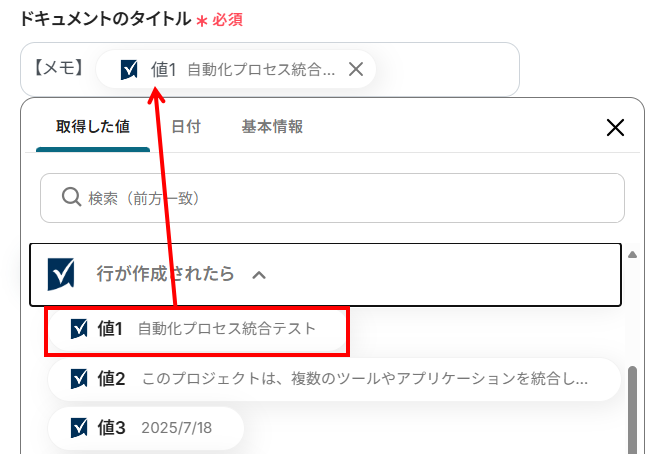Viewport: 658px width, 454px height.
Task: Click the Smartsheet logo beside 行が作成されたら
Action: [62, 273]
